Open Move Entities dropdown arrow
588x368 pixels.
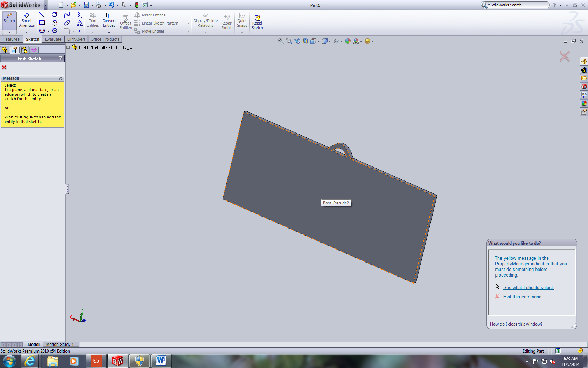click(x=188, y=31)
